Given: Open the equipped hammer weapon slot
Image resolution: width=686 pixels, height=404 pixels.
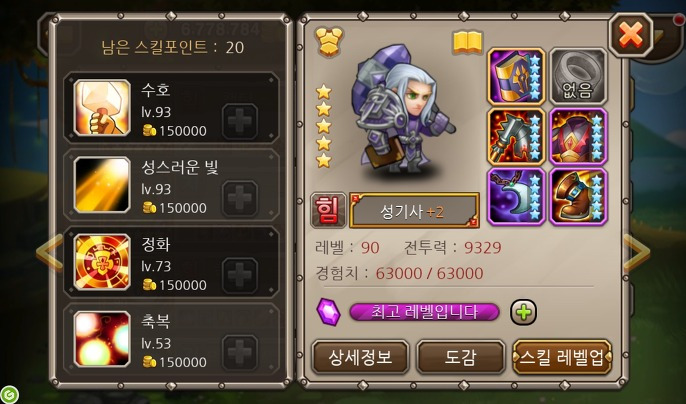Looking at the screenshot, I should pyautogui.click(x=516, y=137).
